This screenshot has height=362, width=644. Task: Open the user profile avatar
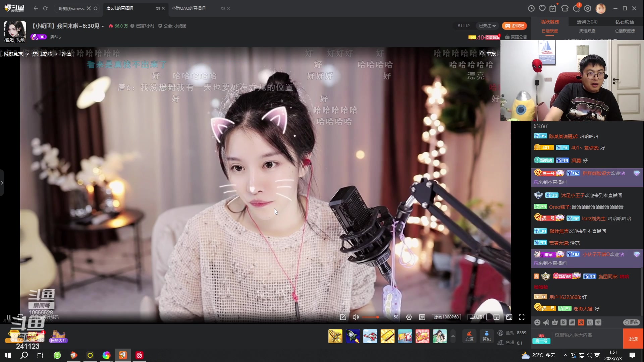click(x=601, y=8)
